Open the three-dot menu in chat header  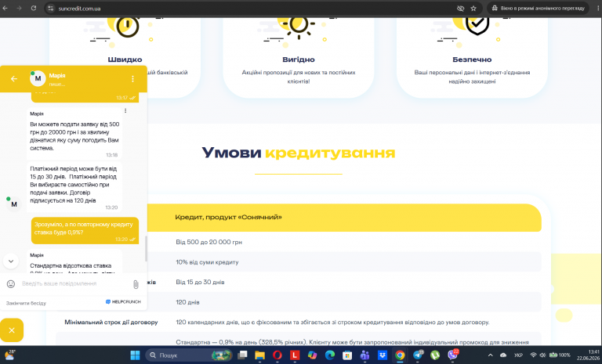[132, 78]
